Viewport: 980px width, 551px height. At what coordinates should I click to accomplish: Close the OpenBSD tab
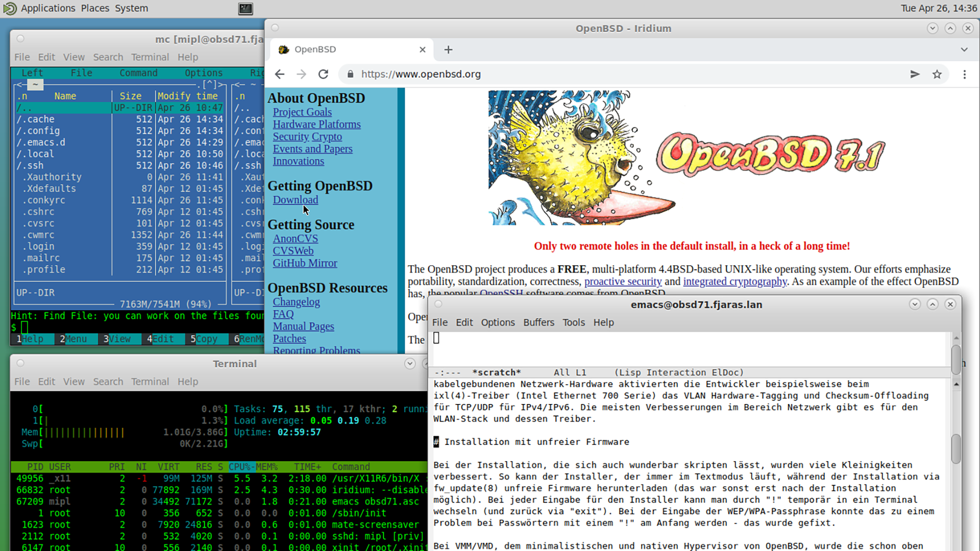[422, 49]
